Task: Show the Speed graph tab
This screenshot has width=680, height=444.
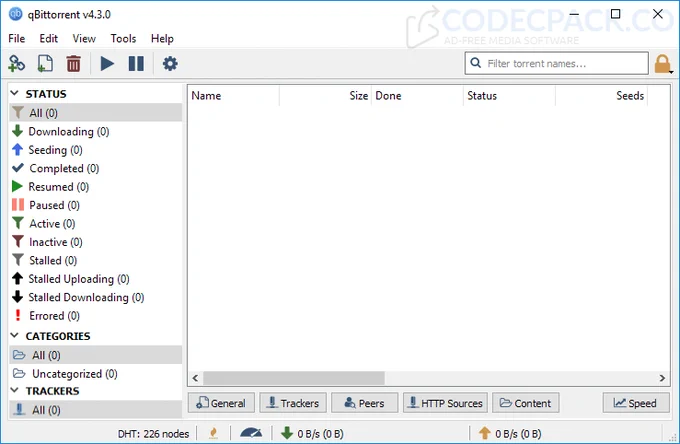Action: (636, 403)
